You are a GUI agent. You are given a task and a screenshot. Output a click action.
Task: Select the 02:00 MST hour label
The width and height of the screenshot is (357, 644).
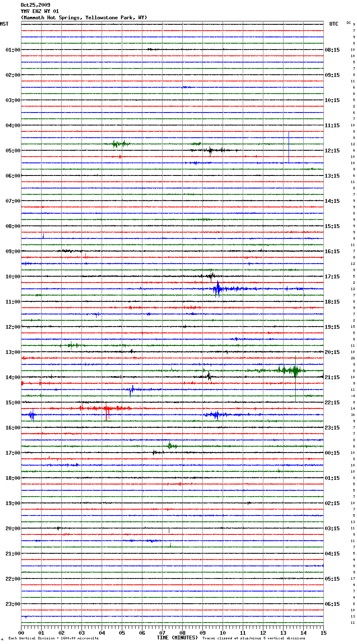[13, 75]
